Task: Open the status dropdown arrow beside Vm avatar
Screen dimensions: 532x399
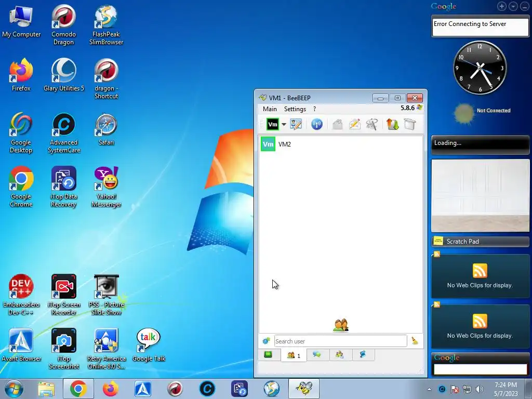Action: coord(284,124)
